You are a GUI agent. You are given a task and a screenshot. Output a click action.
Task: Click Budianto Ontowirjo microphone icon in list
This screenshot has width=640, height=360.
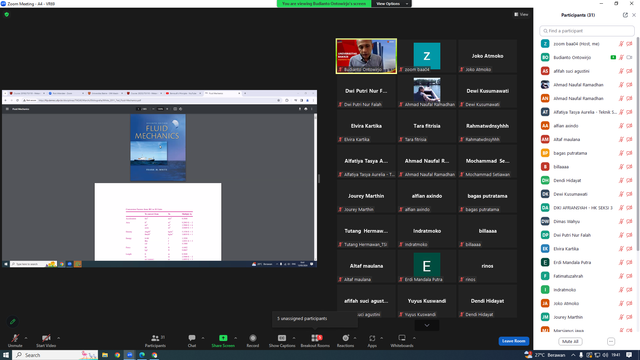click(x=621, y=58)
